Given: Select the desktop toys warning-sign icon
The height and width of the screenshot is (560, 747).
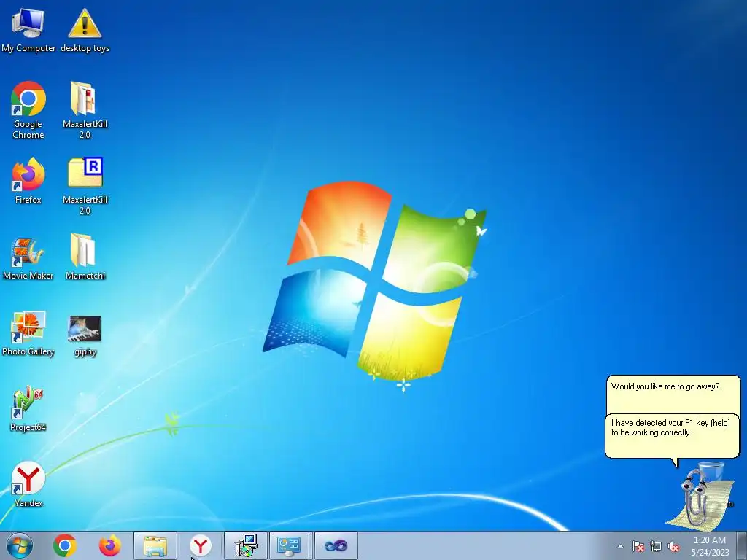Looking at the screenshot, I should pyautogui.click(x=85, y=29).
